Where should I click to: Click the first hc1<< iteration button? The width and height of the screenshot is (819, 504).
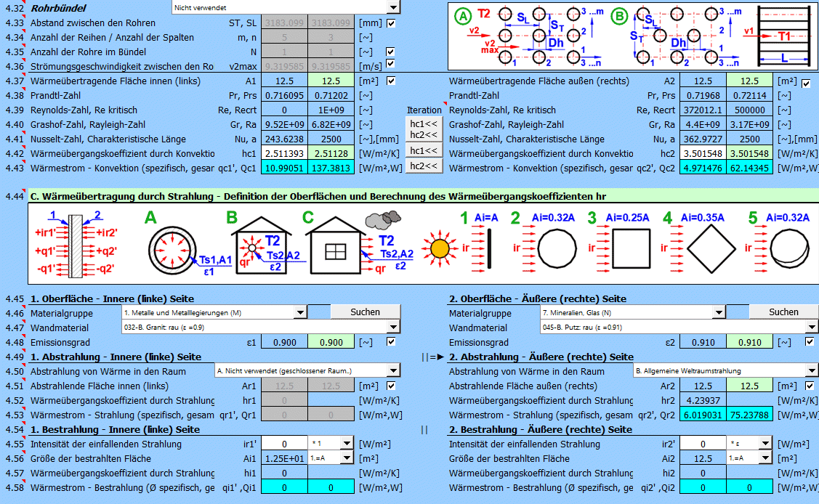tap(424, 123)
